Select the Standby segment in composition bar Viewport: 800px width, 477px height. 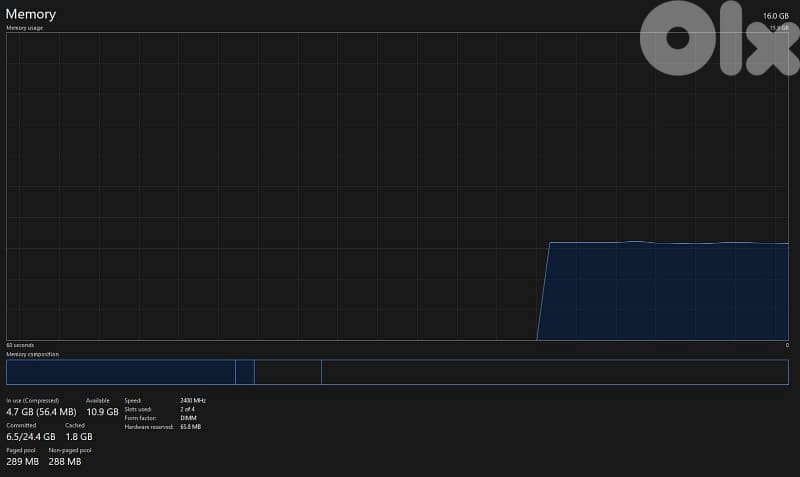288,372
